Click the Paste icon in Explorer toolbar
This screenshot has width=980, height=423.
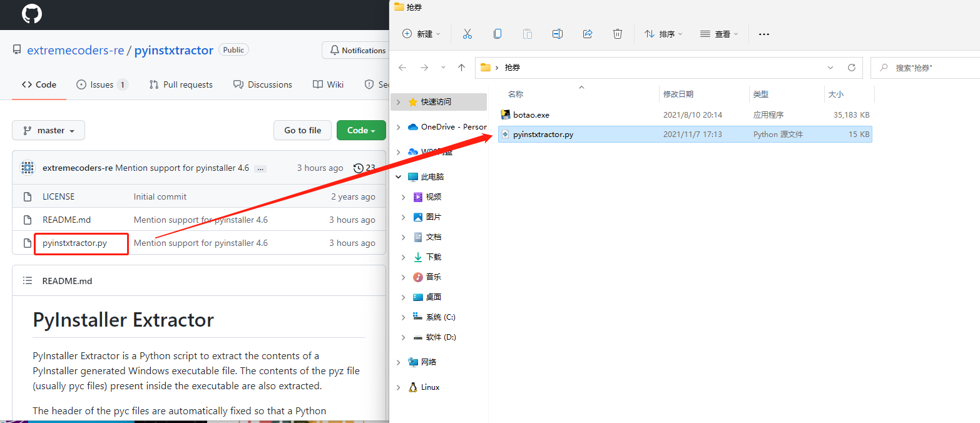pyautogui.click(x=528, y=34)
